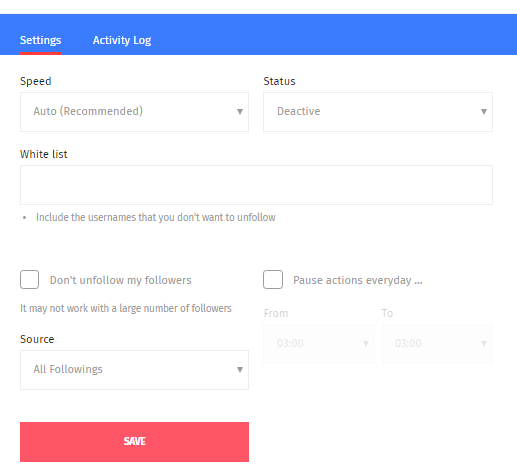This screenshot has width=517, height=472.
Task: Click the Pause actions everyday label text
Action: point(358,280)
